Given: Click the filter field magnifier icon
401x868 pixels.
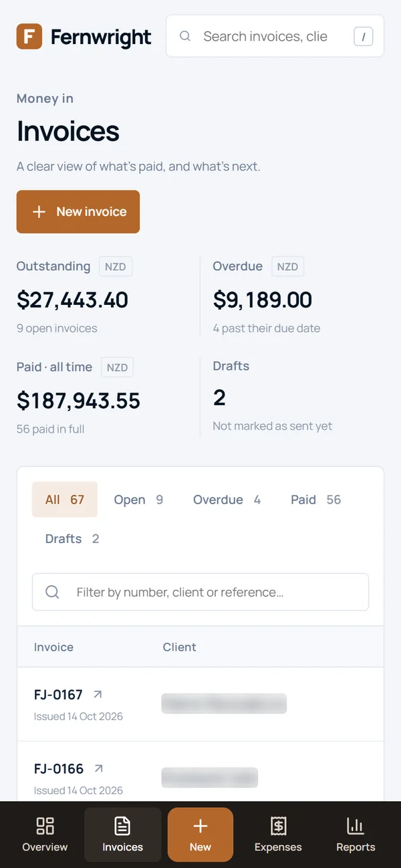Looking at the screenshot, I should pos(52,592).
